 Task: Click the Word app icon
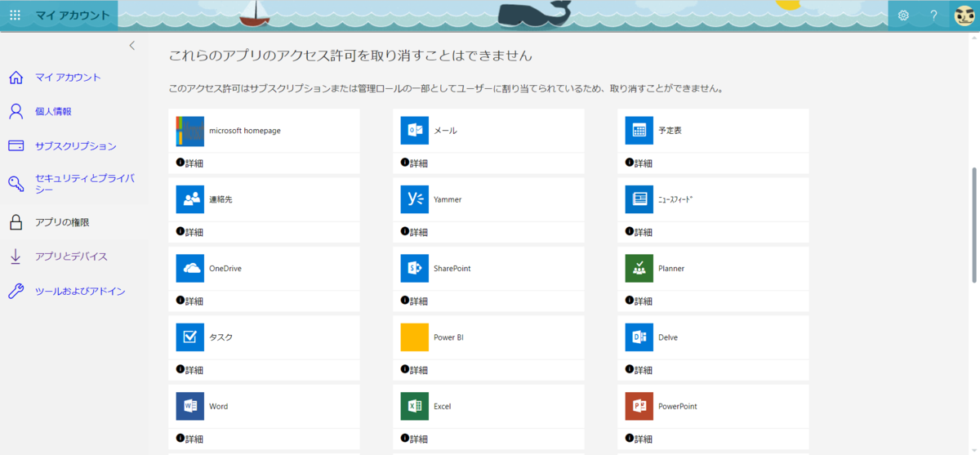click(x=190, y=406)
